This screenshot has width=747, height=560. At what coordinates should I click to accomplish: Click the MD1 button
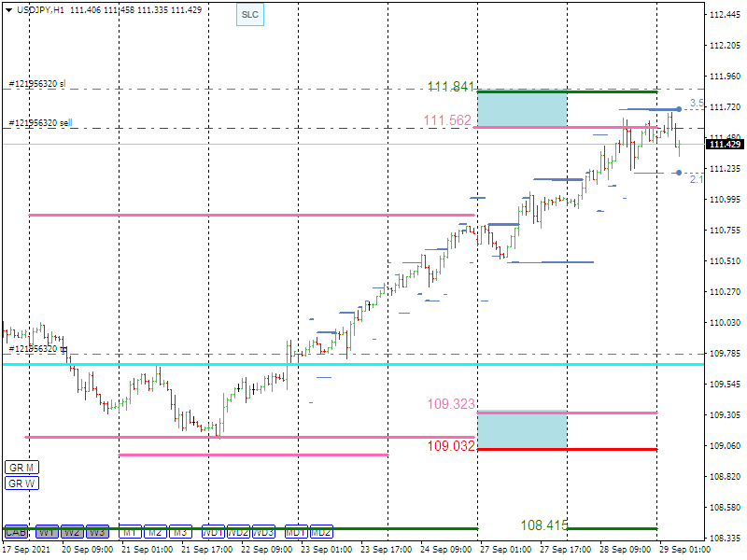click(x=296, y=531)
